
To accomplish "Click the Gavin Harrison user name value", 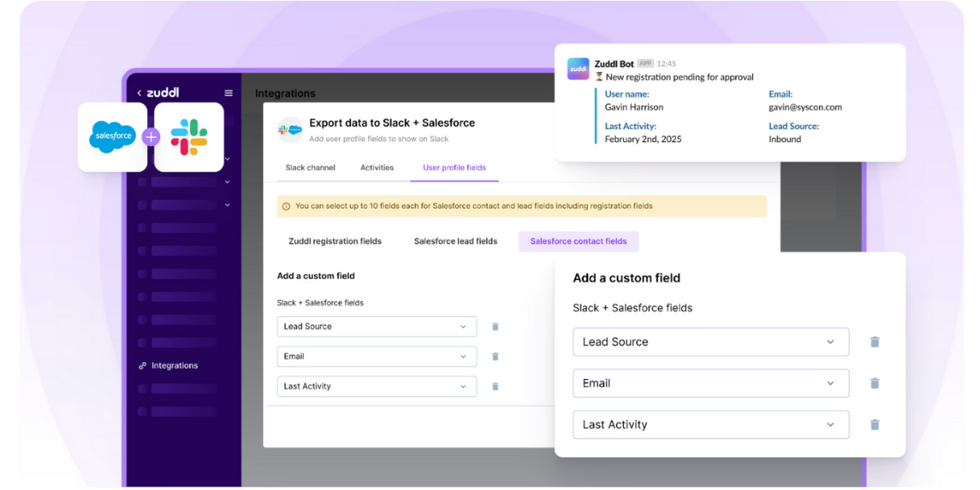I will [634, 107].
